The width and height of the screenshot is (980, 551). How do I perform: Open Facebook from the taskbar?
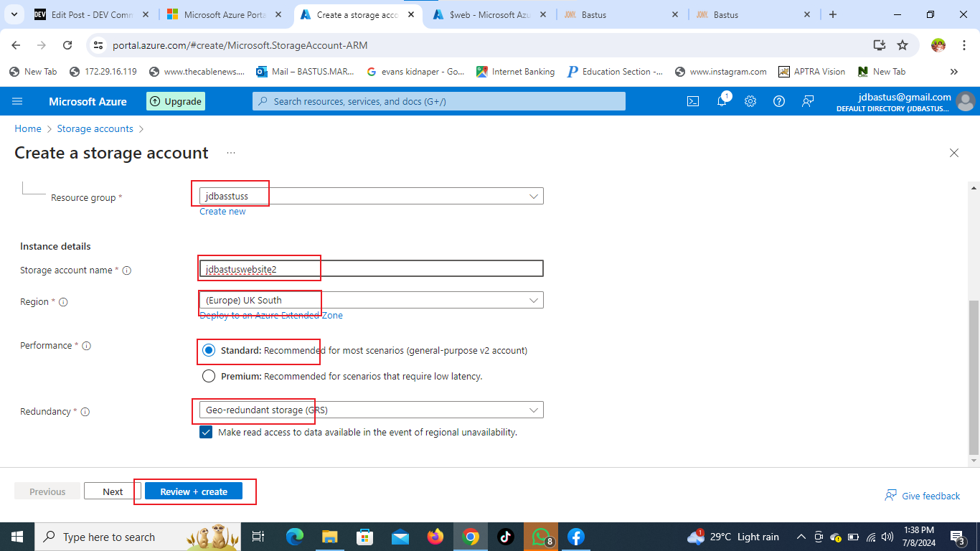575,537
